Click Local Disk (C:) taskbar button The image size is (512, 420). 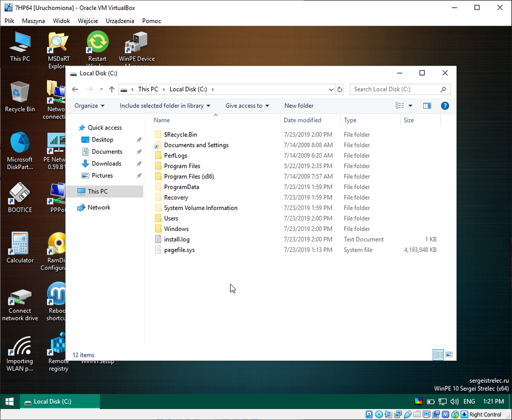pos(60,402)
